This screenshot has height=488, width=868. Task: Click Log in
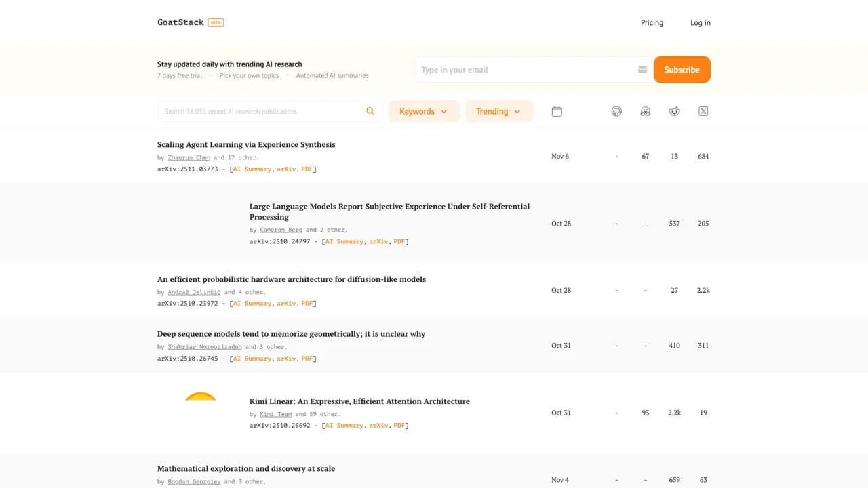[x=701, y=22]
